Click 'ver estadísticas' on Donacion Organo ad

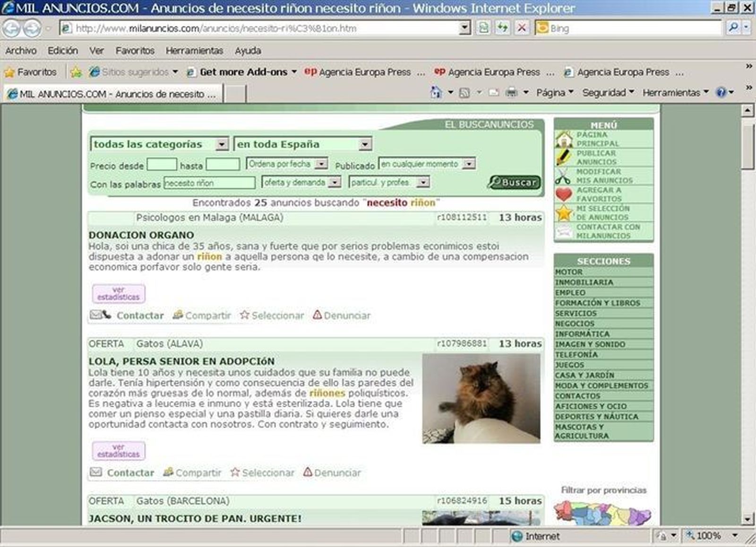coord(119,293)
